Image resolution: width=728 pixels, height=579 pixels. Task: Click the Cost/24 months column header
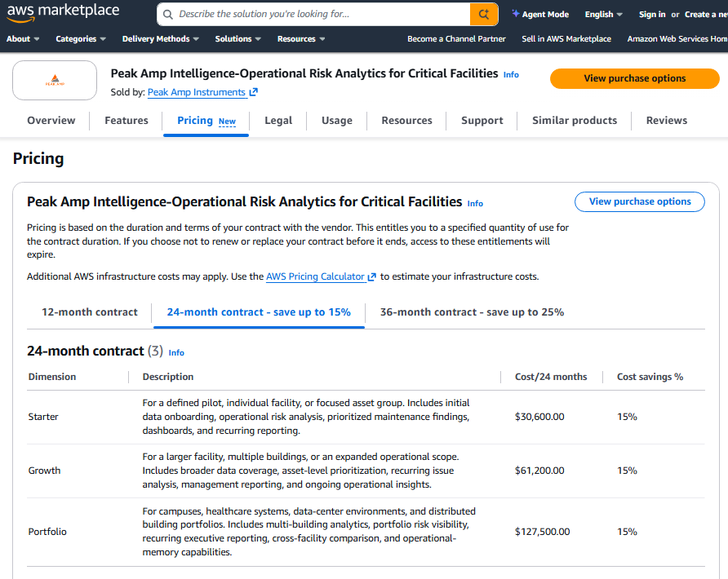pyautogui.click(x=551, y=377)
